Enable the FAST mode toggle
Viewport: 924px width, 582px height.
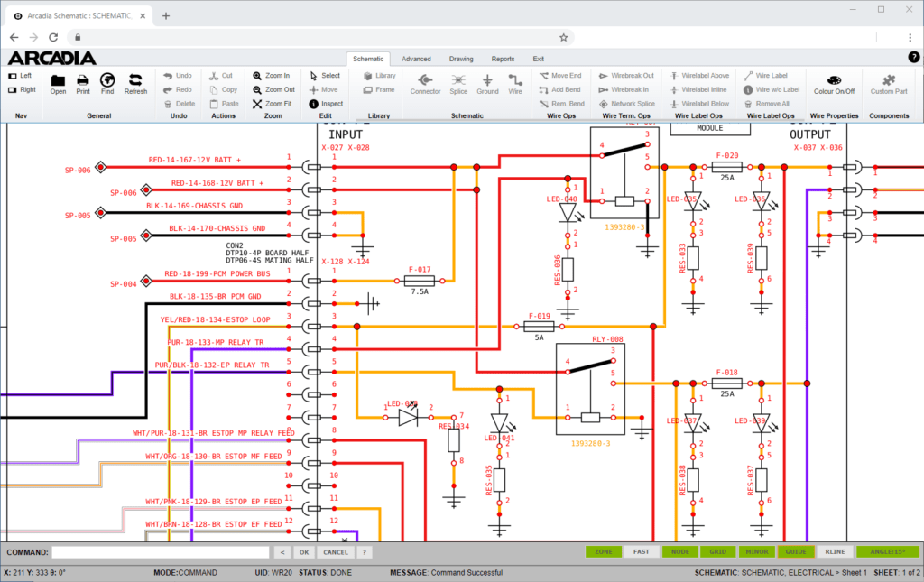(641, 552)
